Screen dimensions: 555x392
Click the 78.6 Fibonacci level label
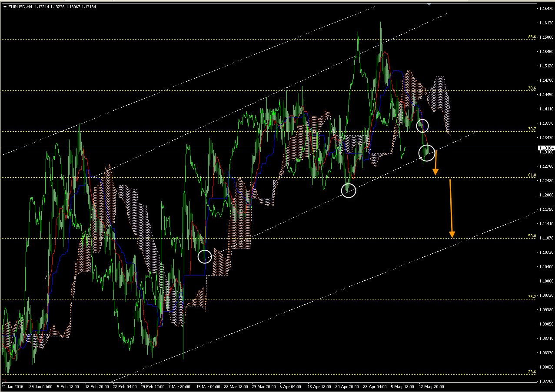tap(532, 88)
